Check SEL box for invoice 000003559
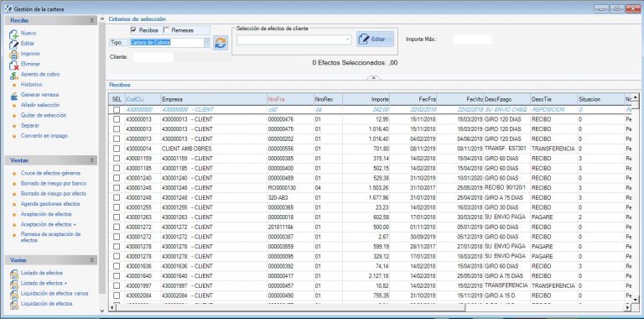 point(117,247)
